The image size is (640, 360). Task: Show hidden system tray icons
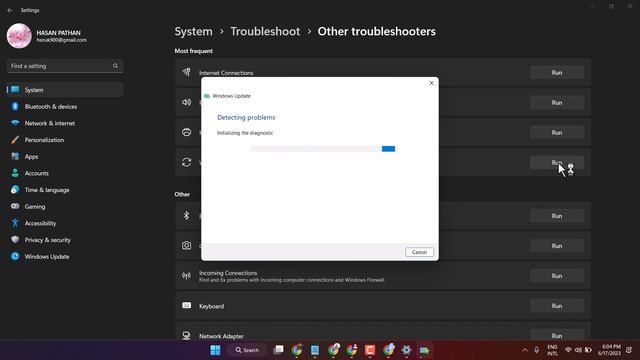tap(524, 350)
